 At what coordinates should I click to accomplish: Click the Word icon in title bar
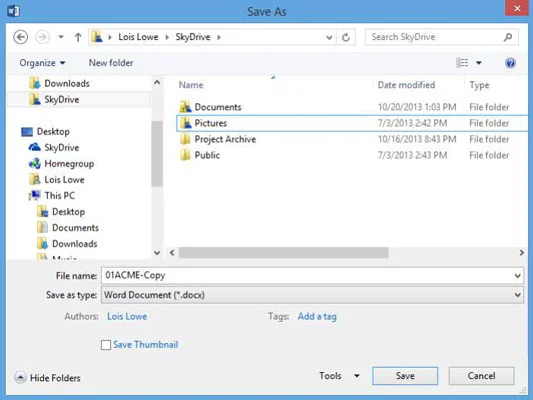click(13, 11)
